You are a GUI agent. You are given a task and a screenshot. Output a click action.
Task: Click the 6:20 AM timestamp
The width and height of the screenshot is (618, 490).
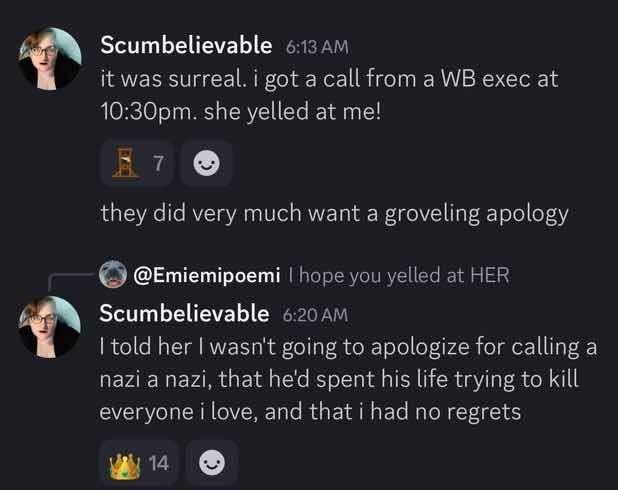315,315
